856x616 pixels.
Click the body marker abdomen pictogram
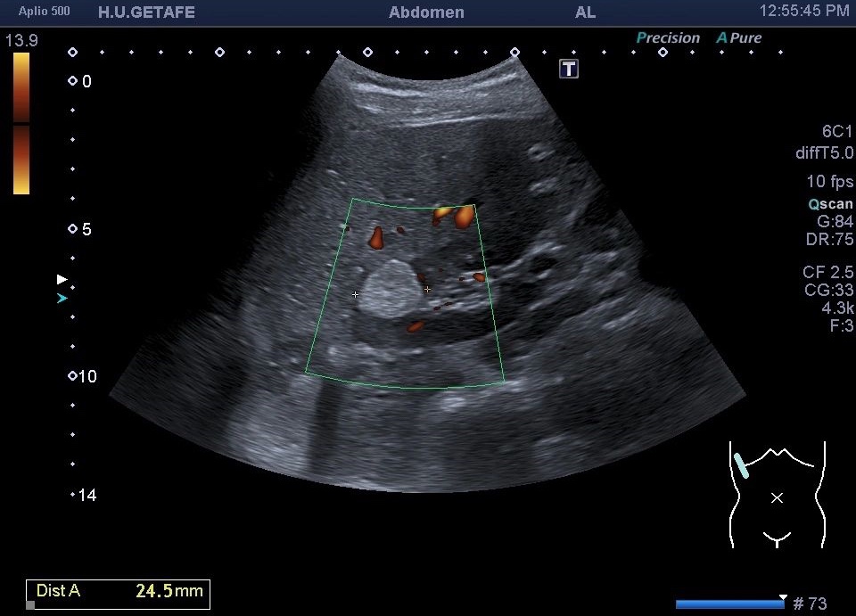click(x=777, y=495)
